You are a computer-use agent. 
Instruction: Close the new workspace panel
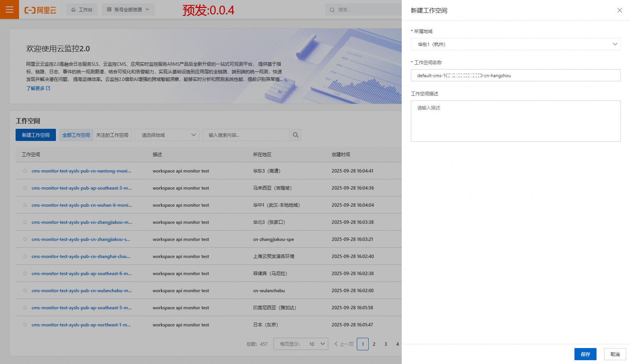pyautogui.click(x=620, y=10)
